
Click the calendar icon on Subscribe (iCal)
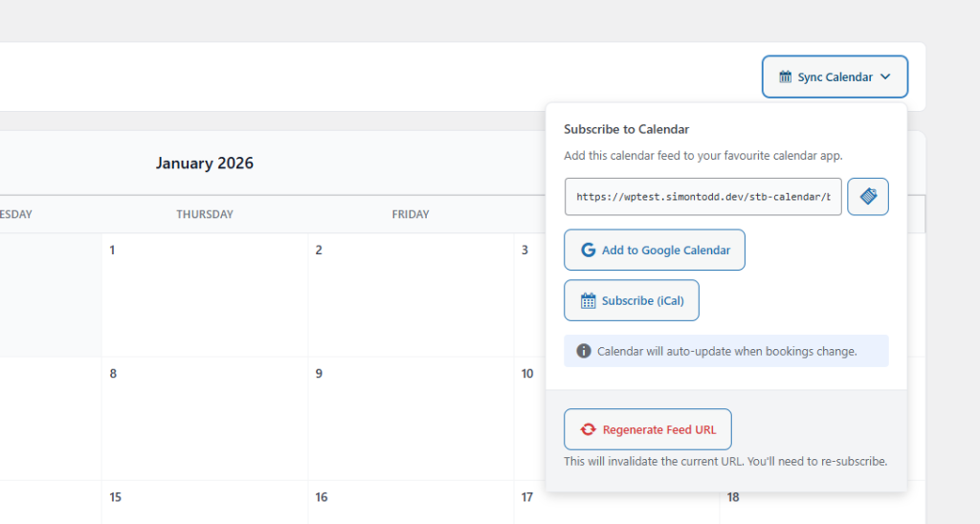589,301
